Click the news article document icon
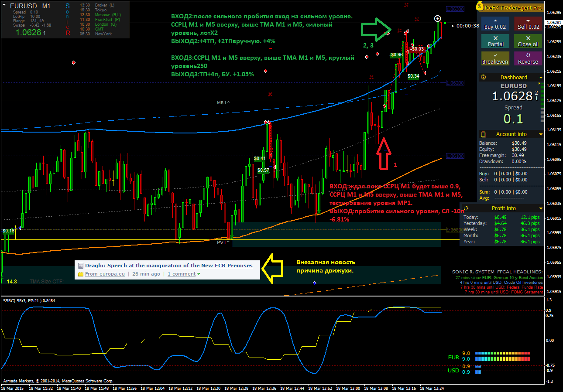Viewport: 563px width, 392px height. (x=81, y=265)
